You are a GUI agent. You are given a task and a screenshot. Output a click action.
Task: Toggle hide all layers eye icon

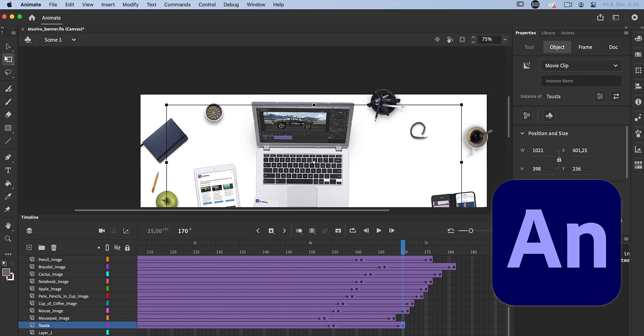[117, 248]
